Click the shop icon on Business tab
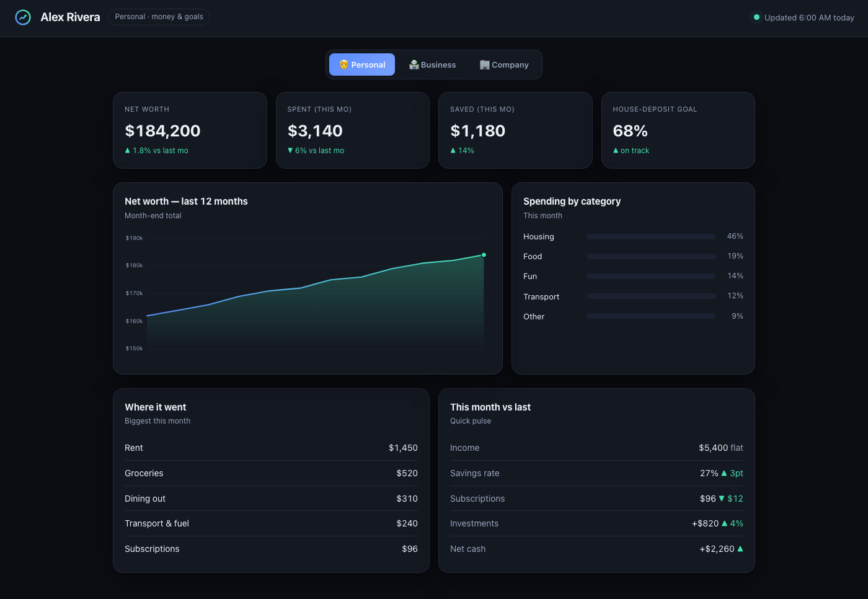The width and height of the screenshot is (868, 599). point(414,64)
